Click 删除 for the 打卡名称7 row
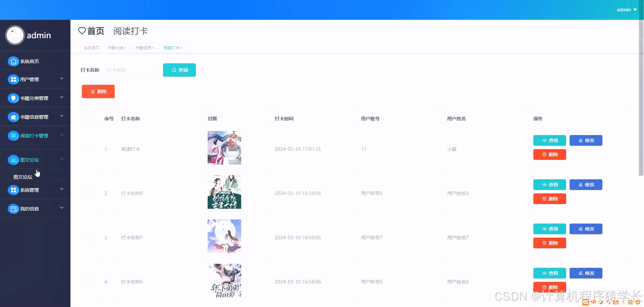Image resolution: width=644 pixels, height=307 pixels. [549, 243]
